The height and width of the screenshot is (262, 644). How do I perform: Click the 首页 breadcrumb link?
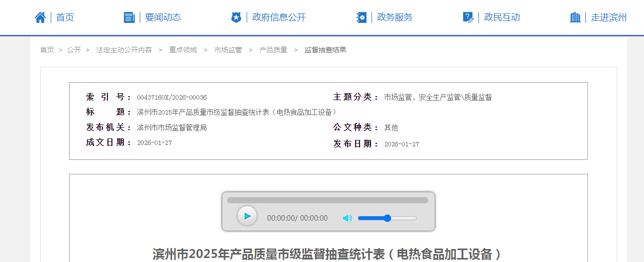coord(47,50)
